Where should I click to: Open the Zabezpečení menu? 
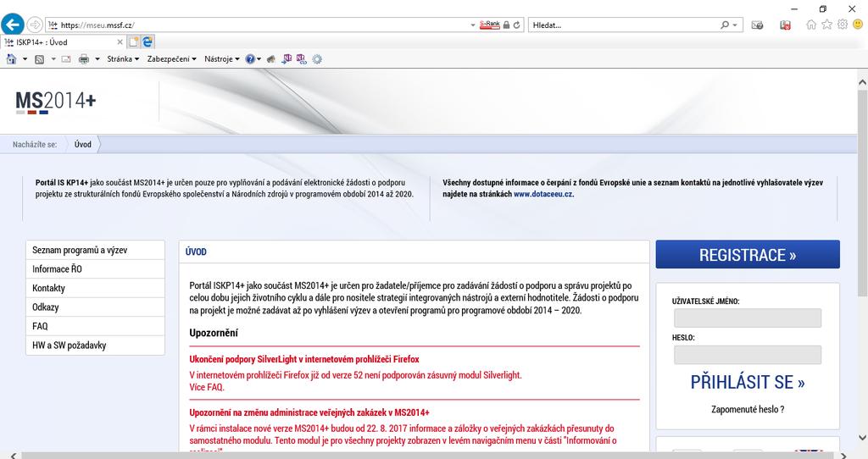click(171, 58)
